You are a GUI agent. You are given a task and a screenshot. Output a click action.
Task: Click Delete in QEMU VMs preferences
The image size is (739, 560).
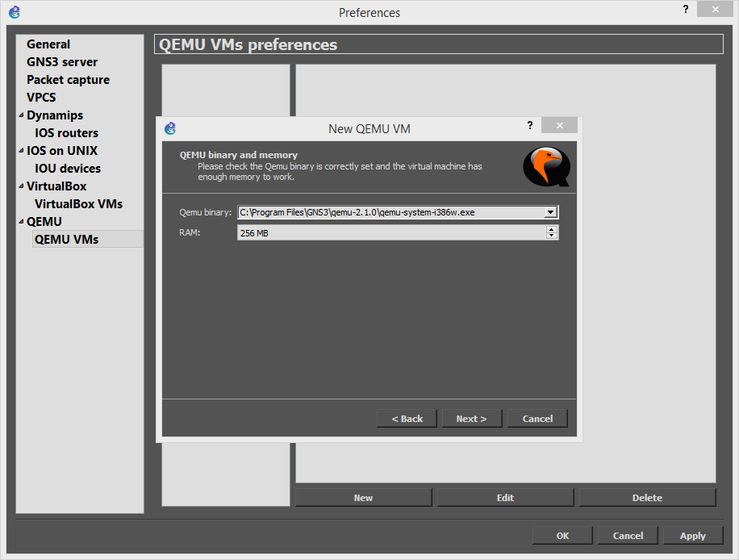[x=647, y=498]
